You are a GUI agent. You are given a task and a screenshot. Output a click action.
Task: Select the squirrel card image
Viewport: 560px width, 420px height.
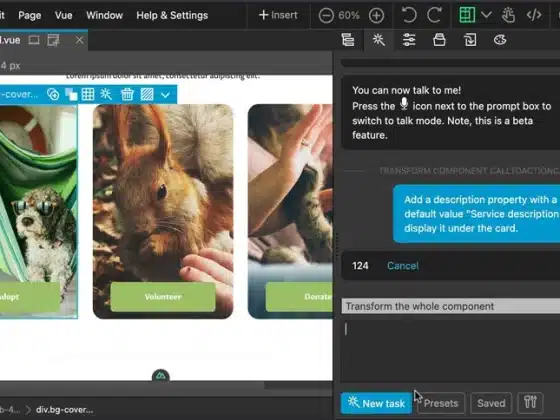[x=163, y=193]
